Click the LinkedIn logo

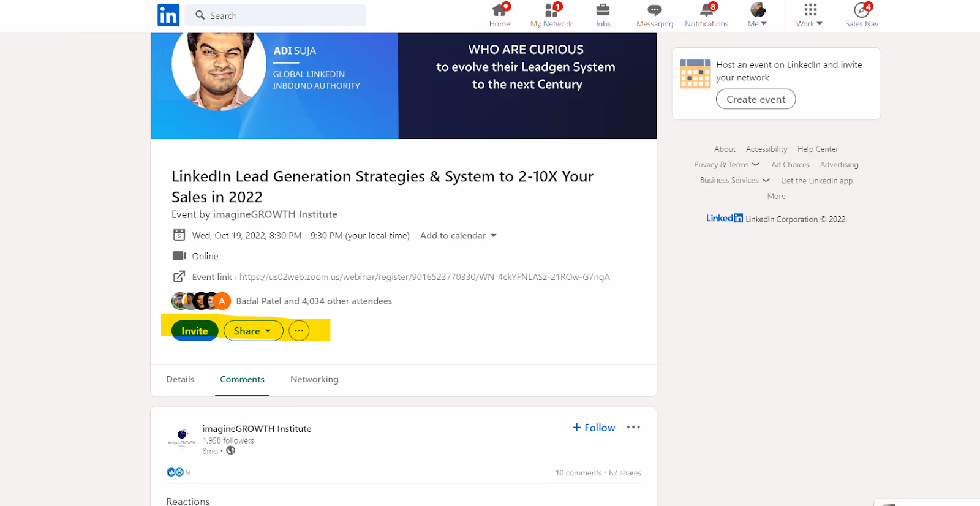(x=168, y=15)
